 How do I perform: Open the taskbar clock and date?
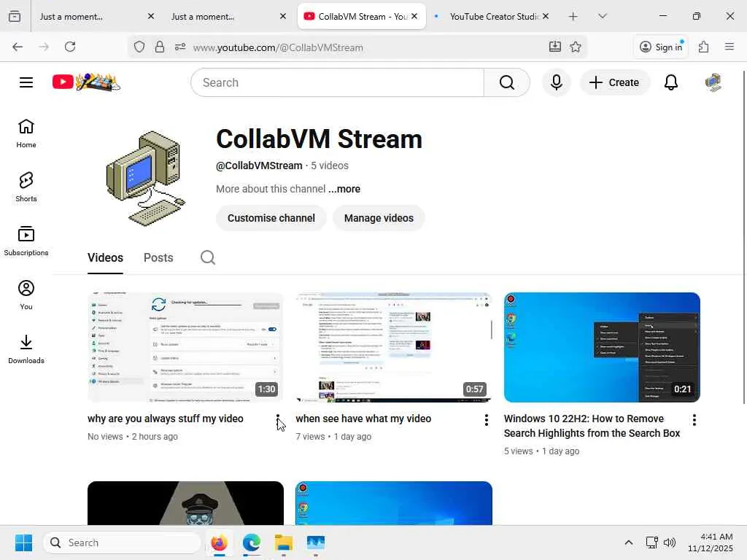pos(711,542)
